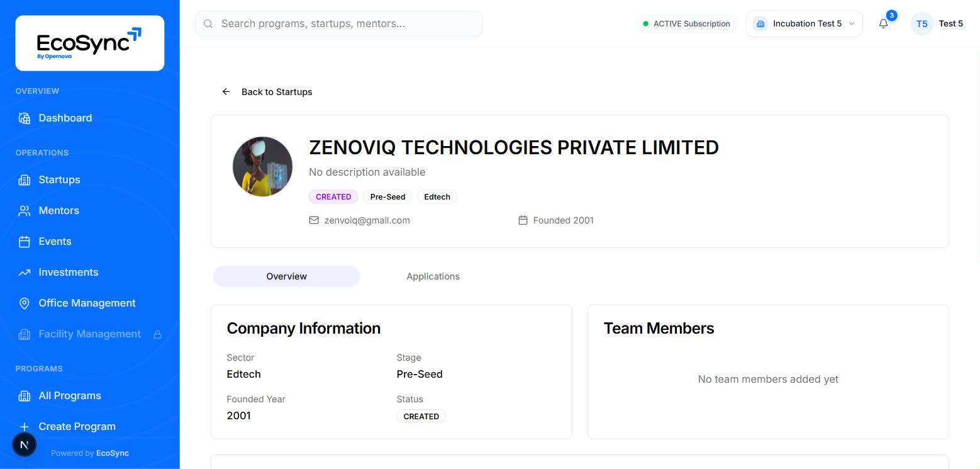The height and width of the screenshot is (469, 980).
Task: Click the Facility Management building icon
Action: coord(25,334)
